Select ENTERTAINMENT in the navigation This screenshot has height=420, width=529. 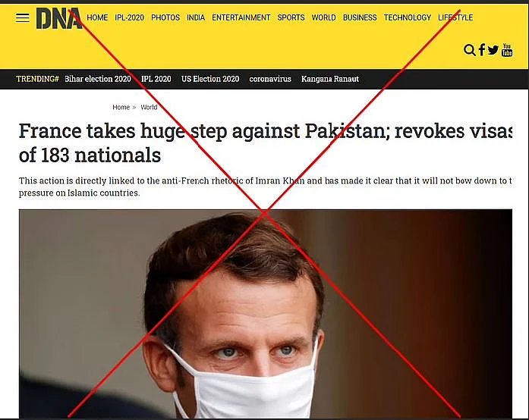(241, 17)
